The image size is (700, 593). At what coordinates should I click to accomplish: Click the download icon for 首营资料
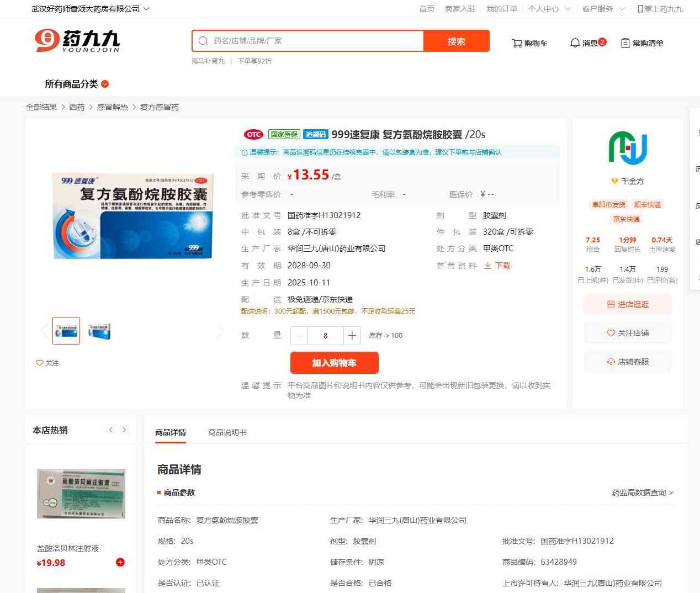pyautogui.click(x=488, y=266)
